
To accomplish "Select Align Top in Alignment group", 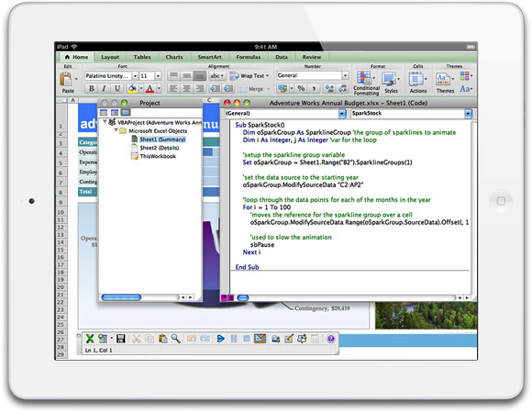I will click(x=173, y=75).
